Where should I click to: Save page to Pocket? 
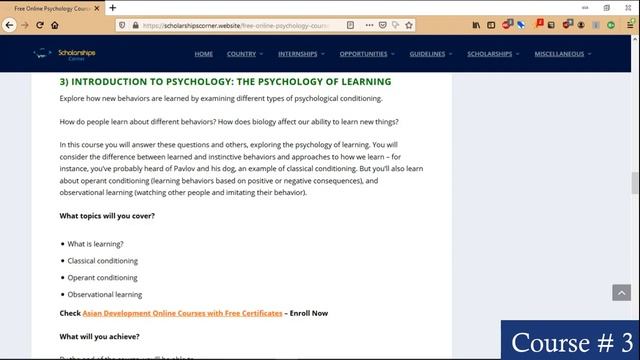point(382,25)
